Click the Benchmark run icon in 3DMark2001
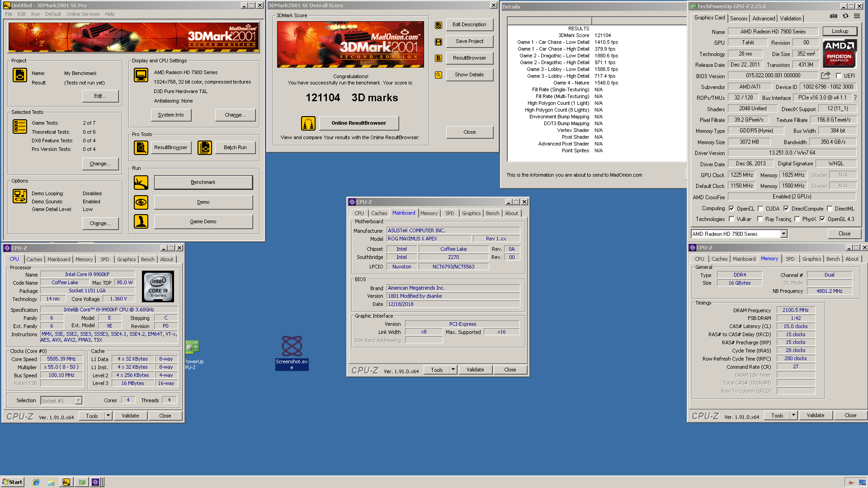Viewport: 868px width, 488px height. coord(141,183)
